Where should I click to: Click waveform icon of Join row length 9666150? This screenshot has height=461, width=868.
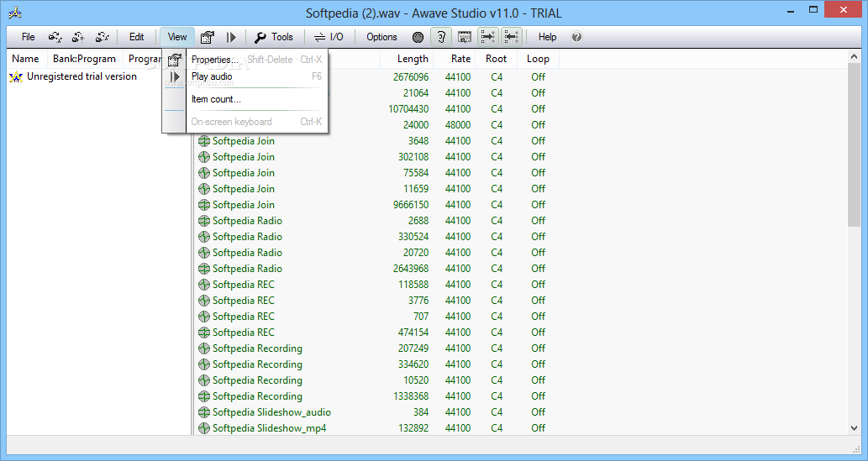203,205
